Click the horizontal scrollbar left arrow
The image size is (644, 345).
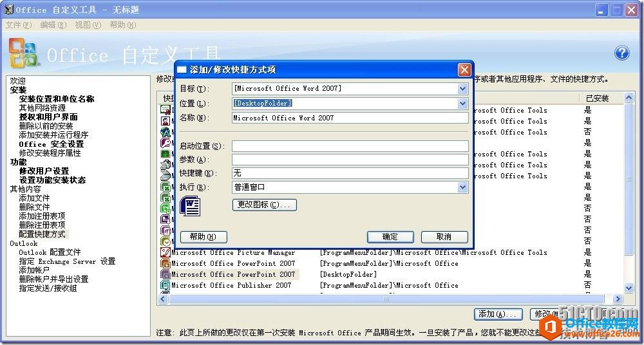(x=163, y=299)
